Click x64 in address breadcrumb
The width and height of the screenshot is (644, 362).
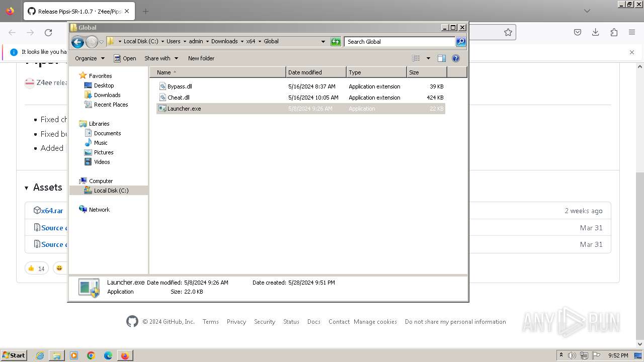(x=251, y=42)
